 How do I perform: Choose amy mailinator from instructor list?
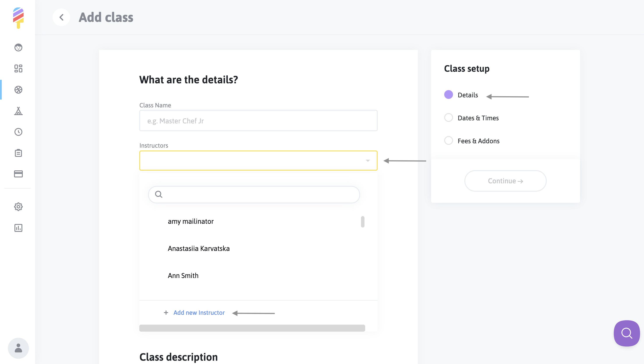(x=191, y=222)
